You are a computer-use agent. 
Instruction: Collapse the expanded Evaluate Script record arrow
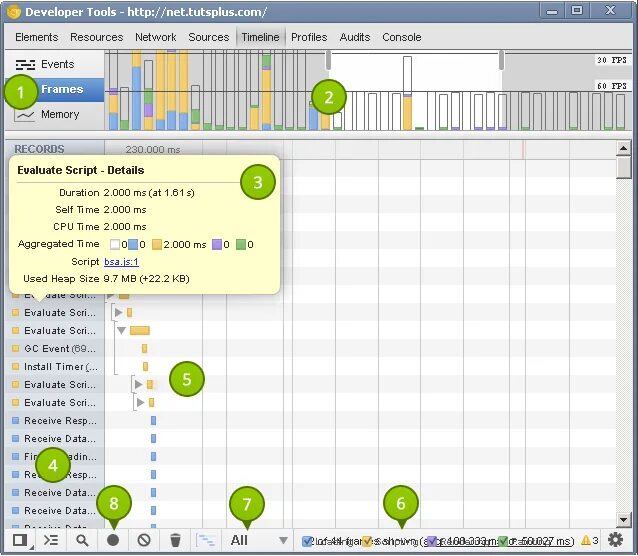(121, 330)
